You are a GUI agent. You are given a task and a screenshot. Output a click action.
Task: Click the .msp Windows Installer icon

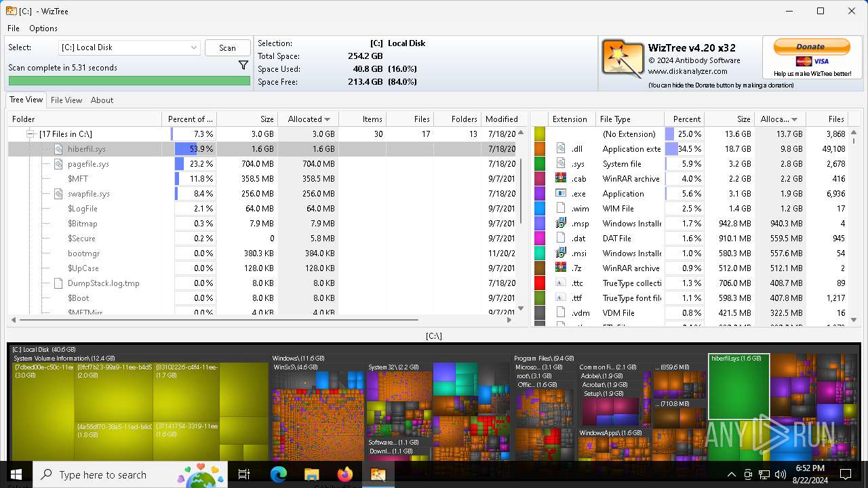click(x=561, y=223)
